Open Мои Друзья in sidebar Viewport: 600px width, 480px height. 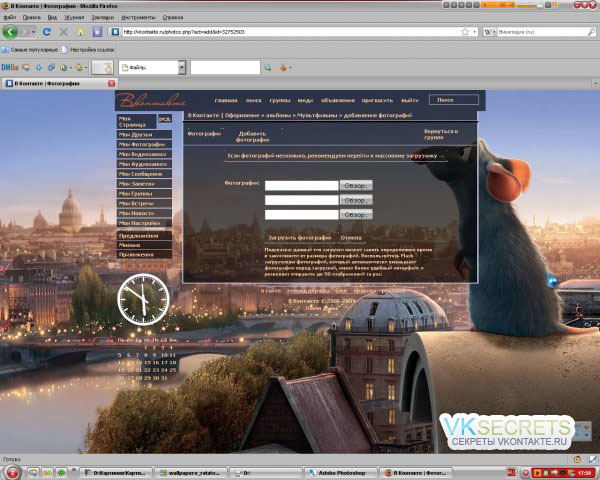coord(144,135)
